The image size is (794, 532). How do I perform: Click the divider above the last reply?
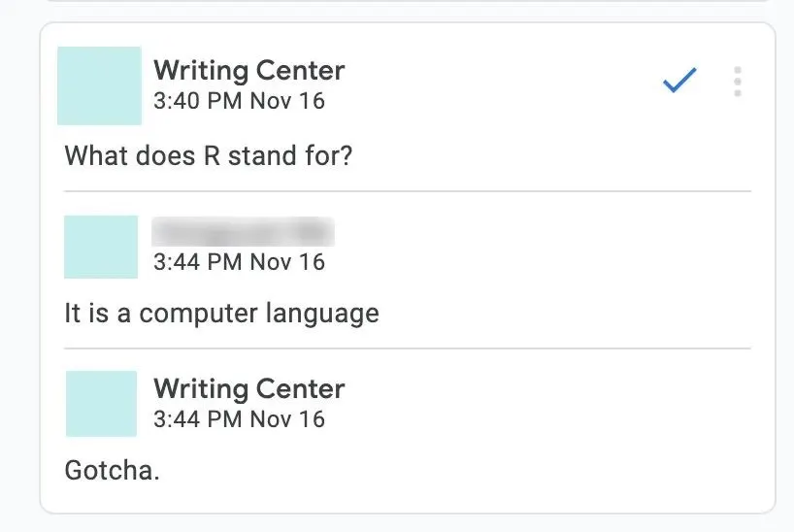(x=408, y=348)
